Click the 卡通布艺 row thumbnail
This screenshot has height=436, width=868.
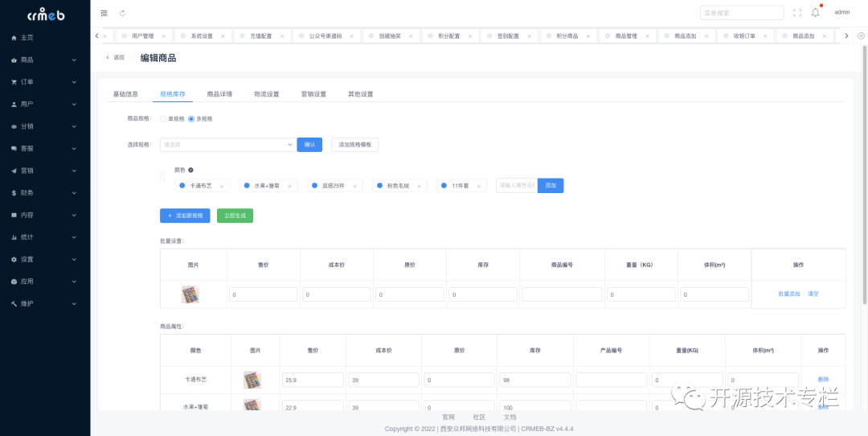(252, 380)
